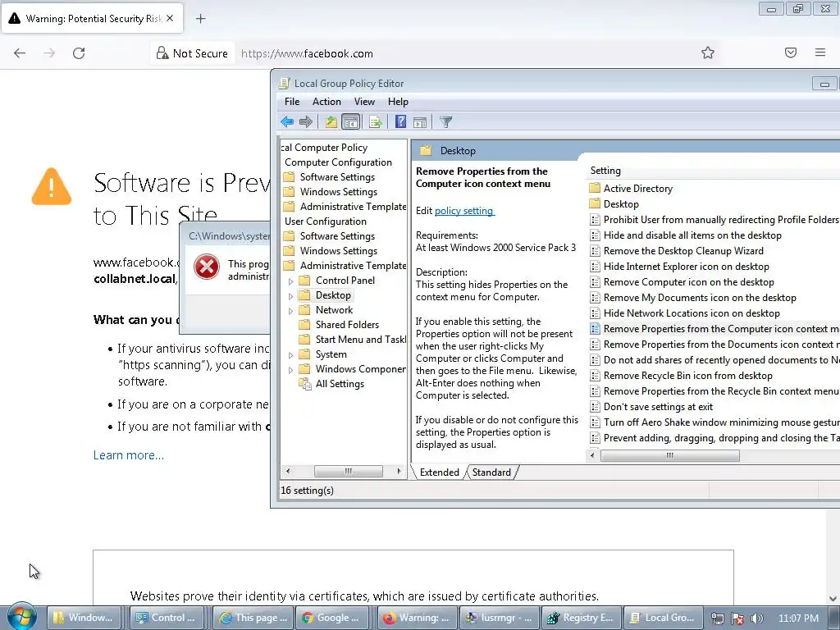840x630 pixels.
Task: Click the Setting column header
Action: coord(605,171)
